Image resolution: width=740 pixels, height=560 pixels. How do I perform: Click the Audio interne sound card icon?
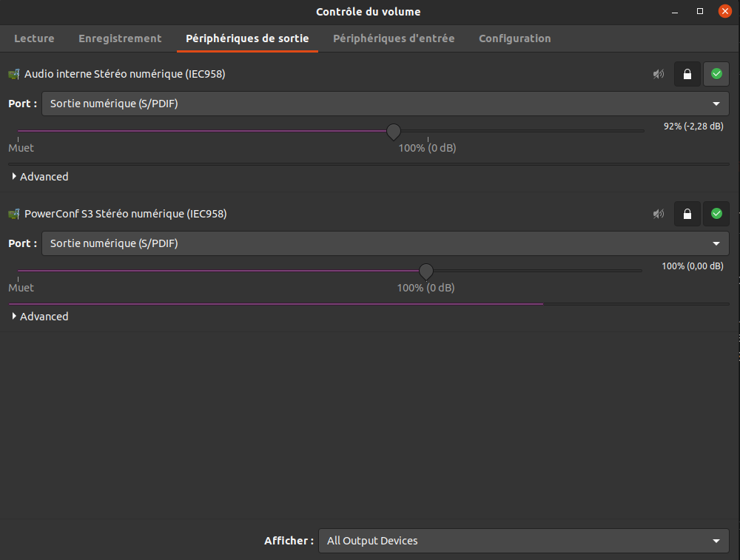point(14,74)
